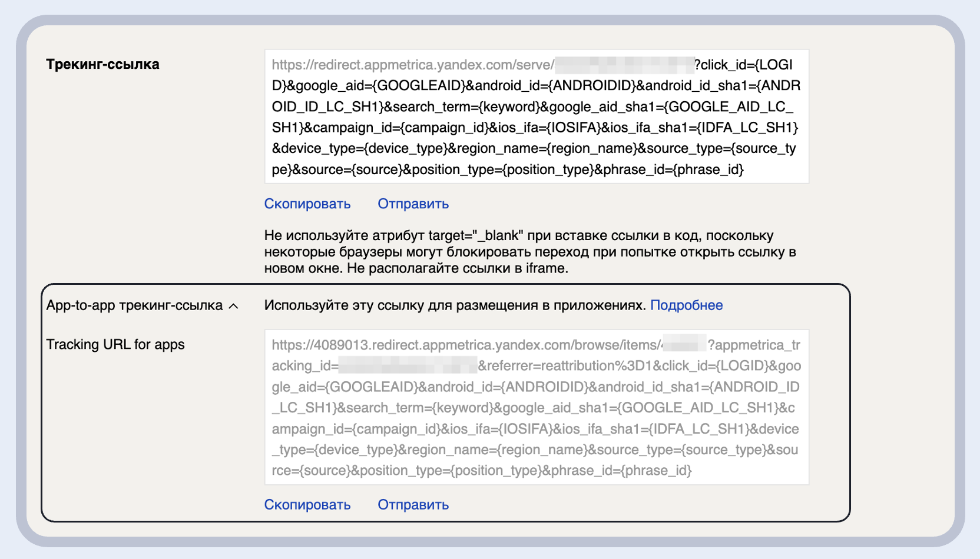Click the Tracking URL for apps label
Image resolution: width=980 pixels, height=559 pixels.
(115, 344)
